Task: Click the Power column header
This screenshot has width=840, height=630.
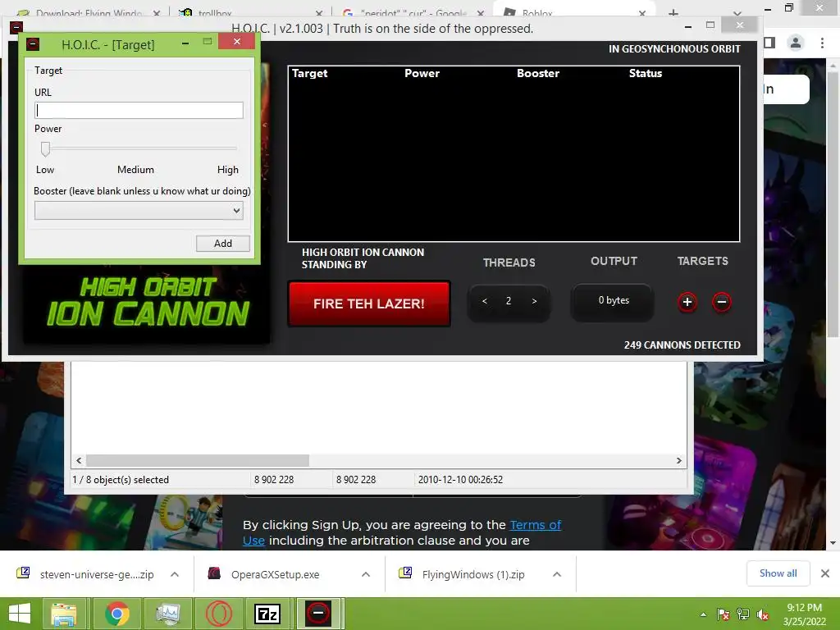Action: click(x=422, y=73)
